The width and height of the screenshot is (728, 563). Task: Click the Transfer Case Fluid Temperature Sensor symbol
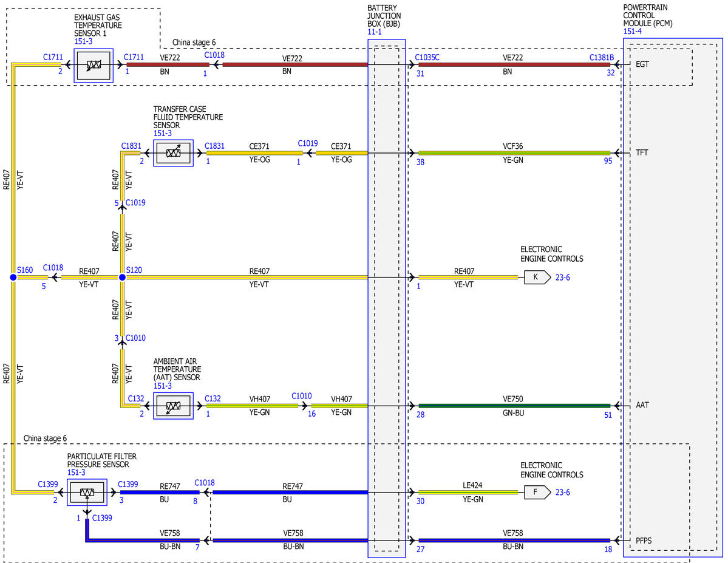coord(173,153)
